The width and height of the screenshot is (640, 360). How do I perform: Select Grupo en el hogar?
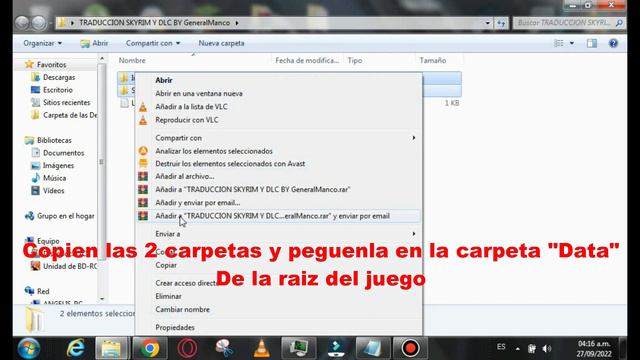[x=65, y=216]
